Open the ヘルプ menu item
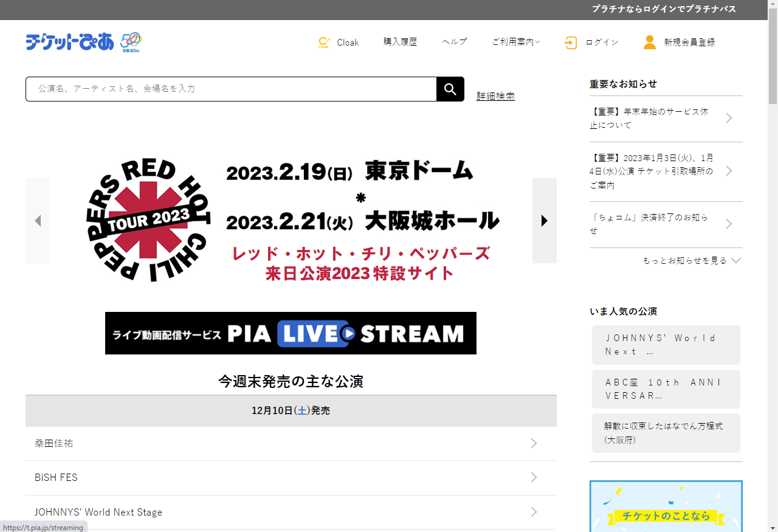Screen dimensions: 778x532 455,42
